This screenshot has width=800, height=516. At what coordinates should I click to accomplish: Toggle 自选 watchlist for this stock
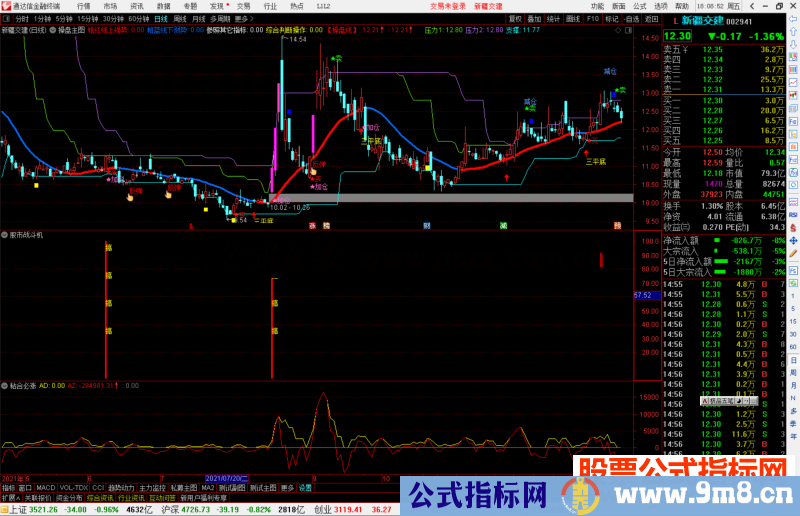[632, 19]
